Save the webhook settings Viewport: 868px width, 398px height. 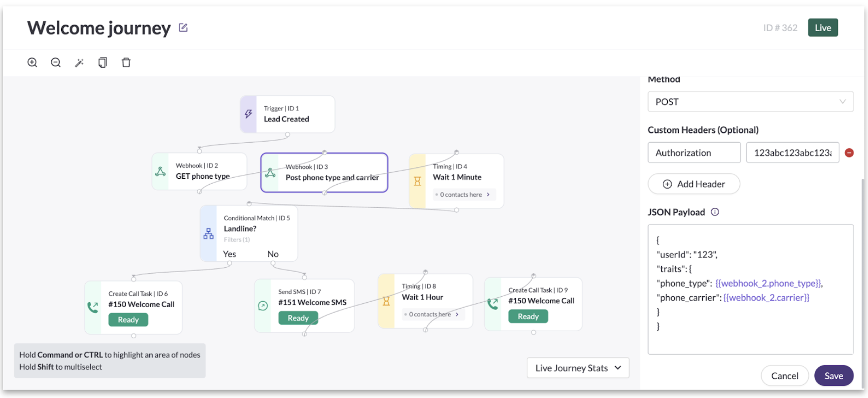833,376
